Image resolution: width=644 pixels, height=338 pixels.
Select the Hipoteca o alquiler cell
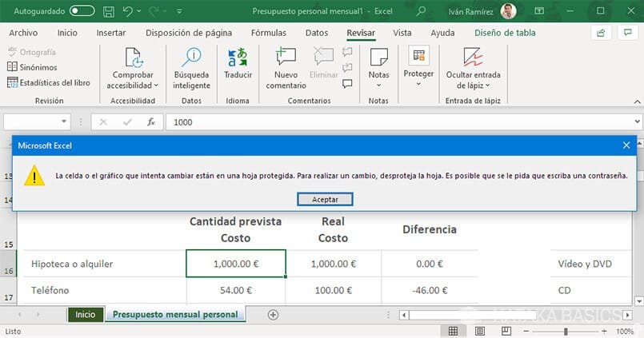coord(105,264)
